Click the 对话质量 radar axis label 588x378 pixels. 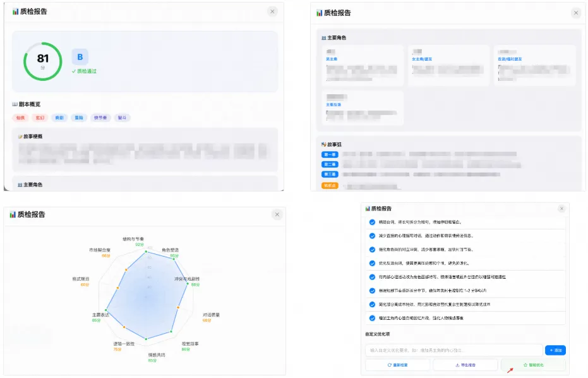click(x=211, y=315)
